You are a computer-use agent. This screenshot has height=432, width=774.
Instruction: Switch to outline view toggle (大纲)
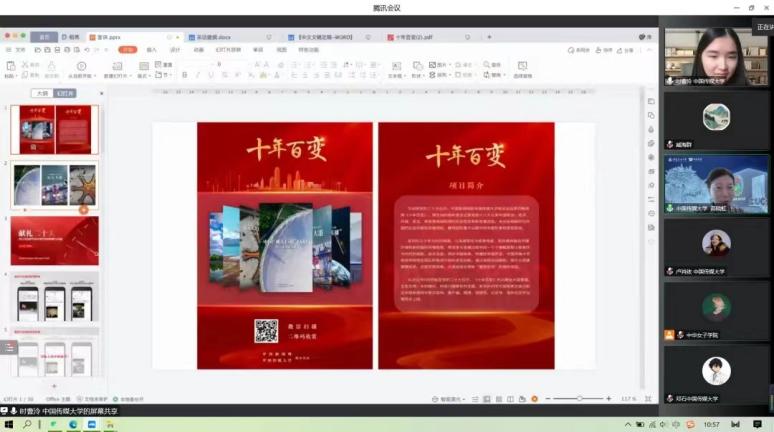[x=41, y=93]
